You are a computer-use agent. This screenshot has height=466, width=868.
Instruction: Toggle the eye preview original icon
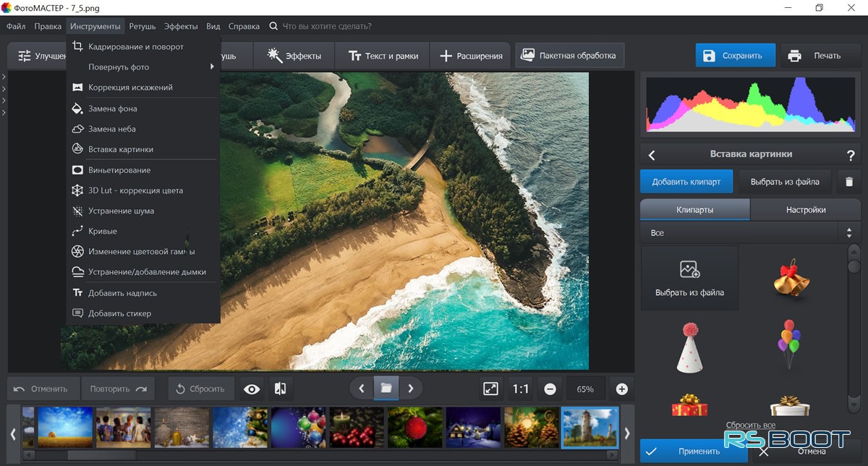point(252,389)
